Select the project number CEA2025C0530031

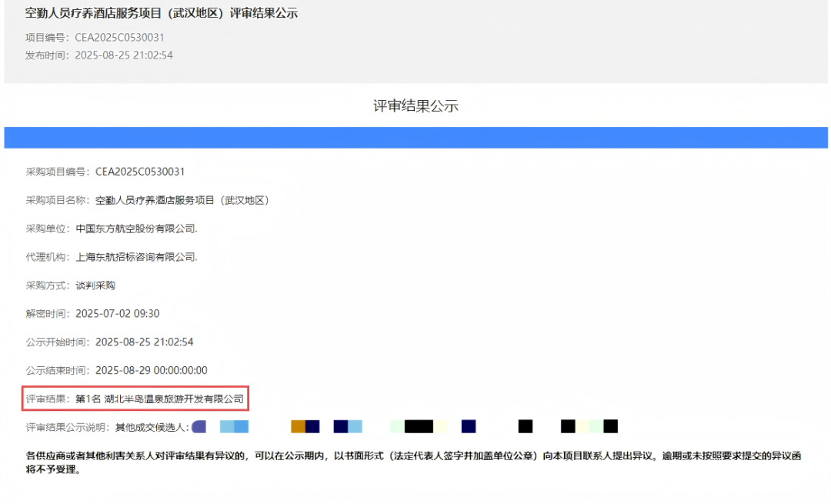[x=119, y=36]
